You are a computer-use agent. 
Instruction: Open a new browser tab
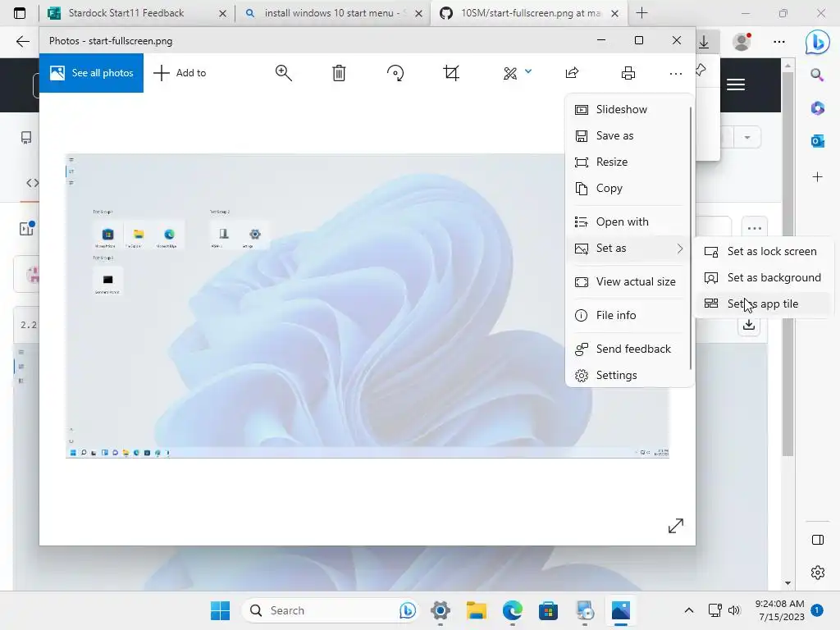(x=641, y=13)
